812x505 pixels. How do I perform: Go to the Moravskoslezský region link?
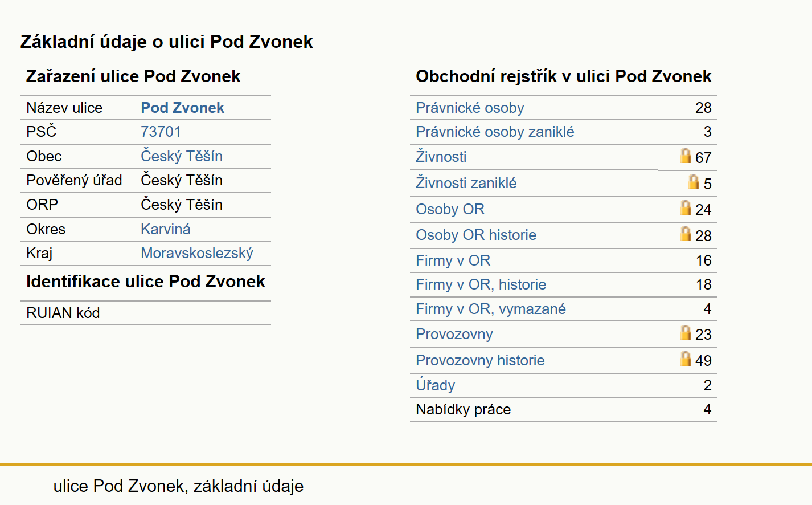click(x=197, y=253)
